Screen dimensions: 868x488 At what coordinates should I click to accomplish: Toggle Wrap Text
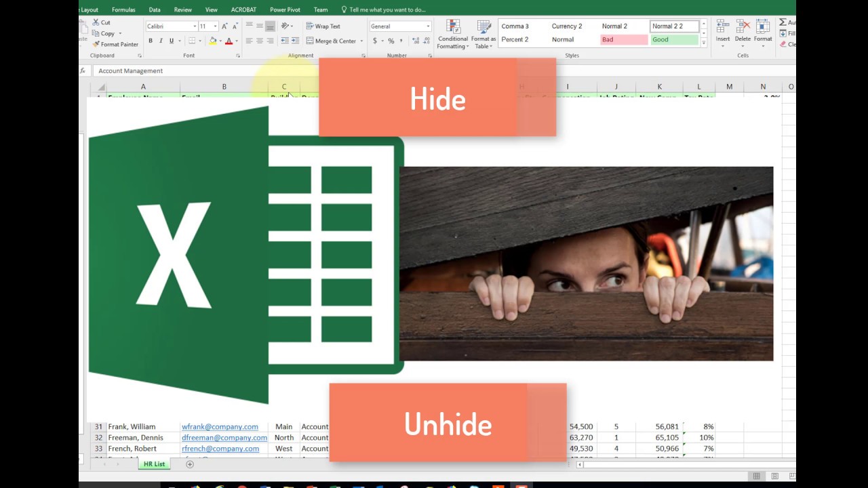[x=323, y=26]
